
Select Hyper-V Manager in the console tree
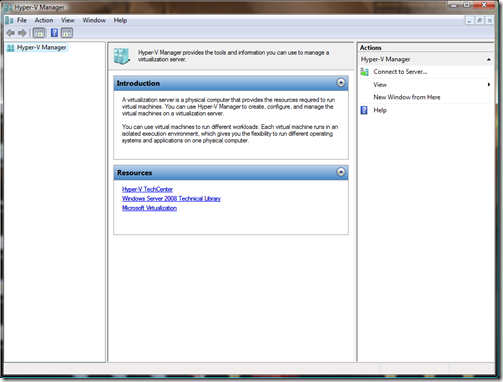tap(41, 48)
